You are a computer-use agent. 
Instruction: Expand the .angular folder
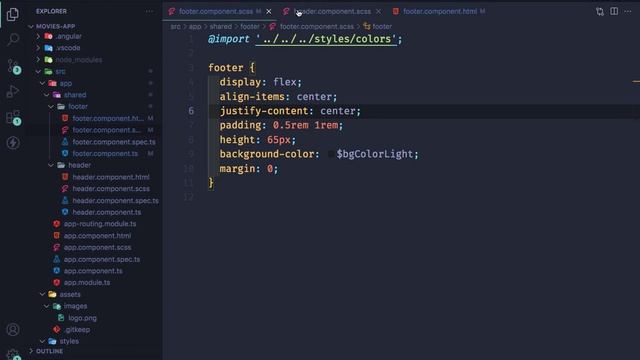pyautogui.click(x=68, y=36)
